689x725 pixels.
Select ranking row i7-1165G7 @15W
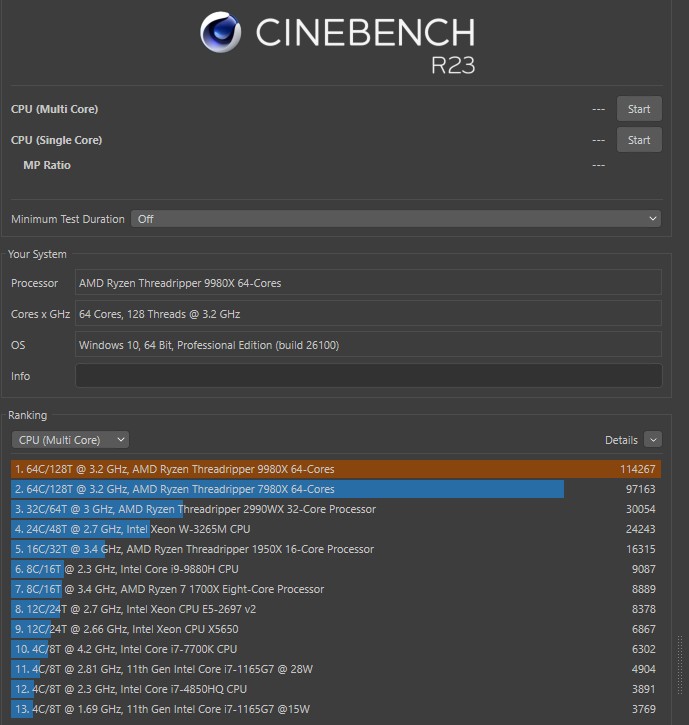coord(336,709)
